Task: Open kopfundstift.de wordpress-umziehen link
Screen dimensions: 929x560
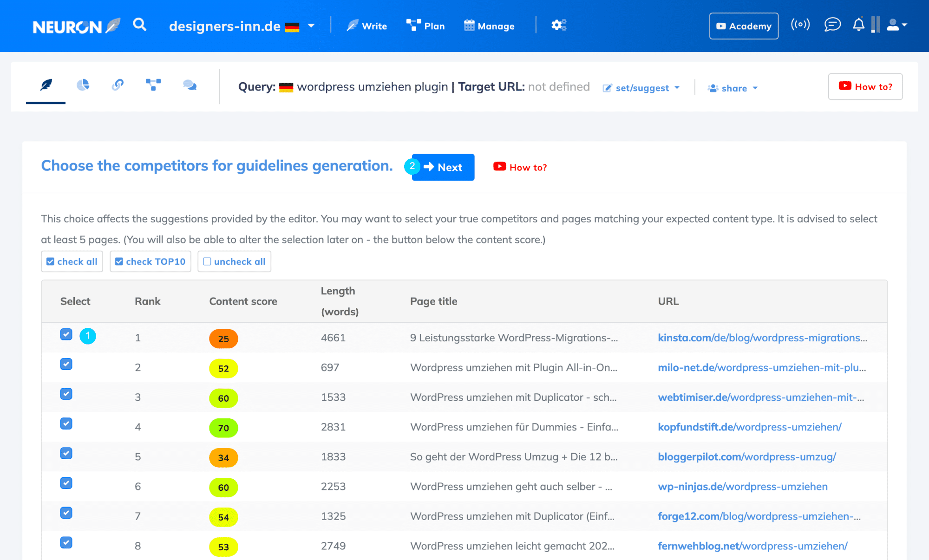Action: click(x=749, y=427)
